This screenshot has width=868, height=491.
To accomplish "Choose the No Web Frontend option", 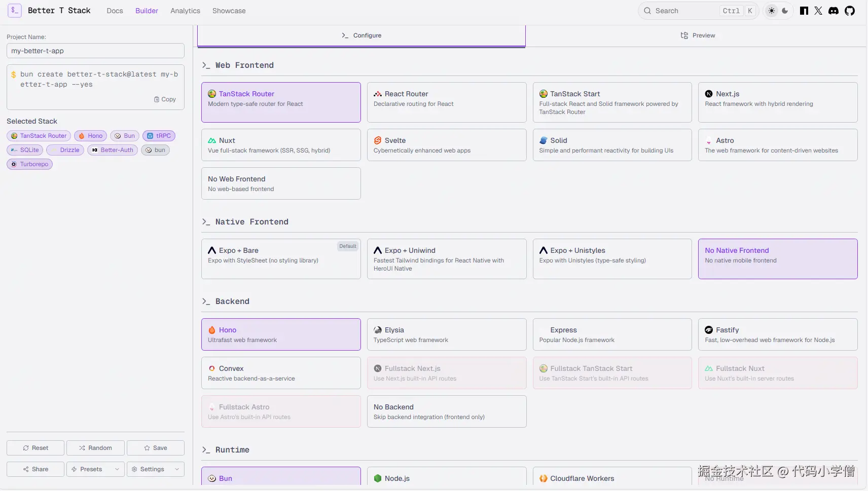I will pyautogui.click(x=281, y=183).
